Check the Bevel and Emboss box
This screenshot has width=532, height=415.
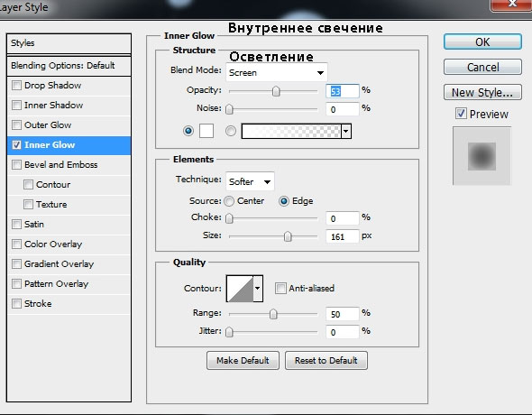pos(16,164)
